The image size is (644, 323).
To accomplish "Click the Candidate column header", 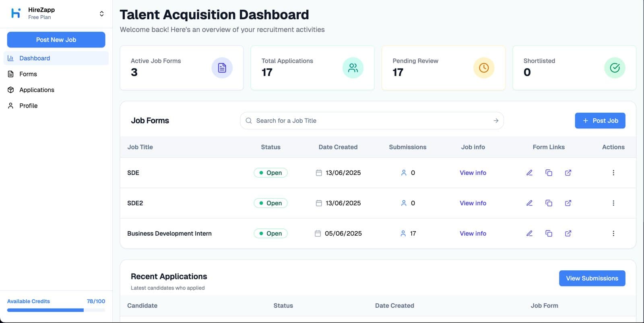I will [x=142, y=306].
